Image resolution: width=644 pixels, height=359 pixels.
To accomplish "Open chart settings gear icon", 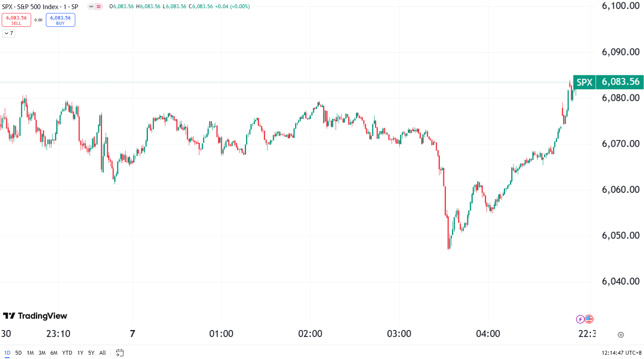I will (621, 335).
